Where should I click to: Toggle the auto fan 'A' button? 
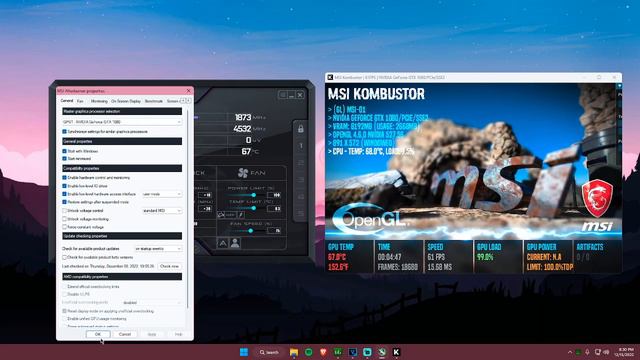[223, 243]
